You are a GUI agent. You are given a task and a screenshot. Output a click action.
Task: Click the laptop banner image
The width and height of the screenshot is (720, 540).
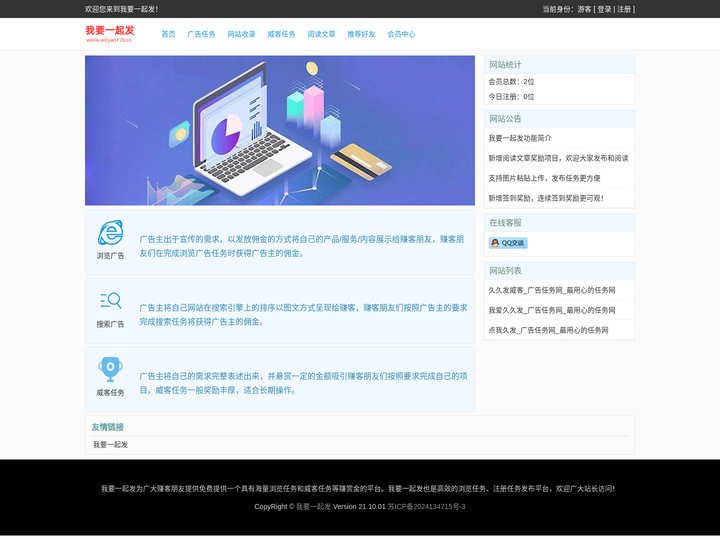point(280,130)
